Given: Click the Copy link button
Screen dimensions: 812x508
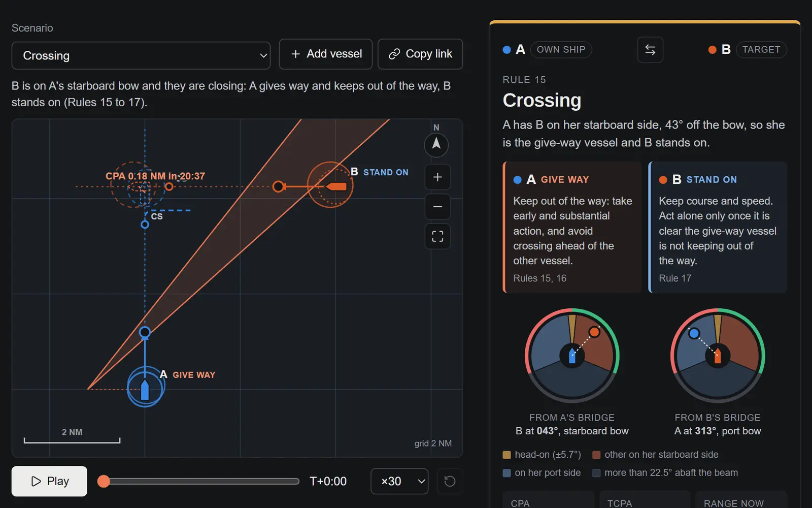Looking at the screenshot, I should (420, 54).
